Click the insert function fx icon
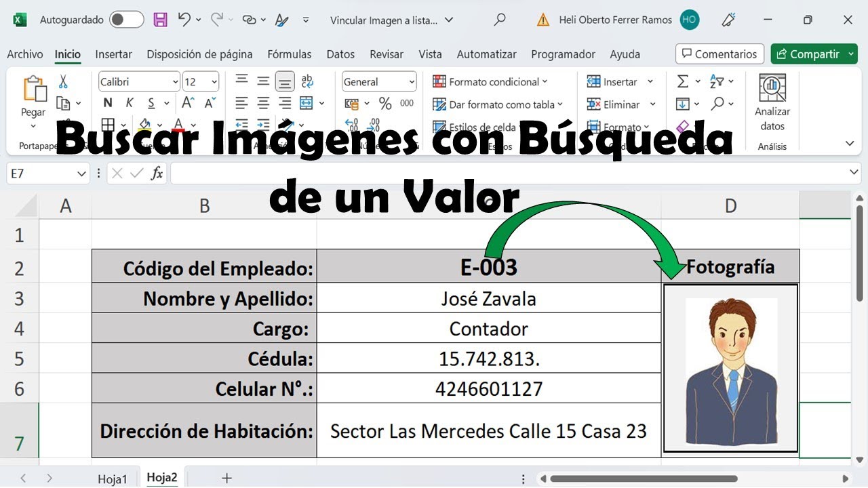Image resolution: width=868 pixels, height=488 pixels. (x=157, y=174)
